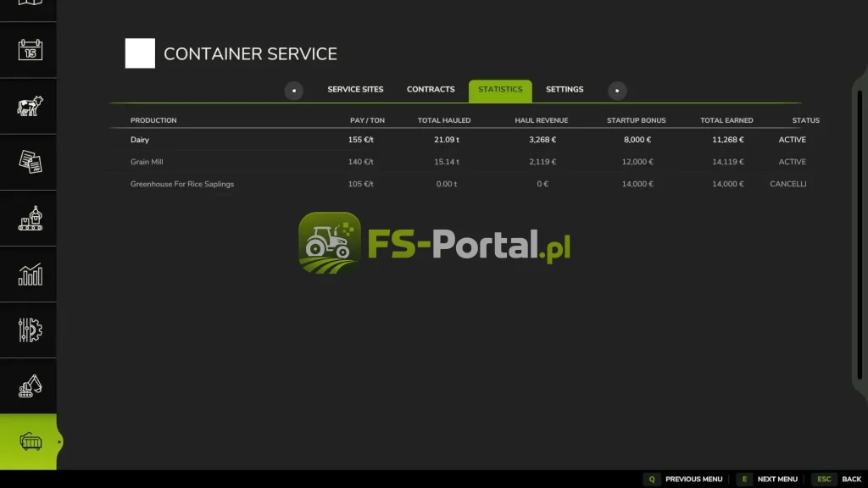This screenshot has width=868, height=488.
Task: Click the 11,268 € total earned value
Action: click(727, 140)
